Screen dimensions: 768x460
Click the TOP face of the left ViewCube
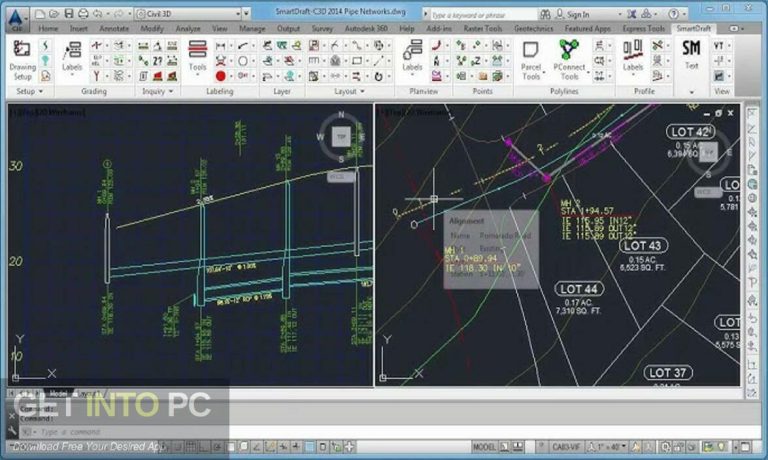pos(341,134)
